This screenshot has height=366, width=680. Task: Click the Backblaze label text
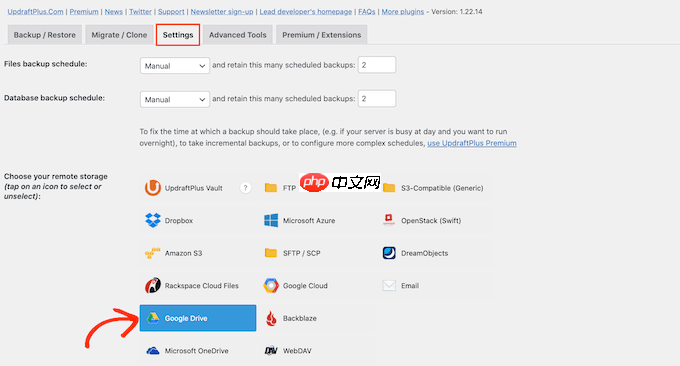pyautogui.click(x=300, y=318)
